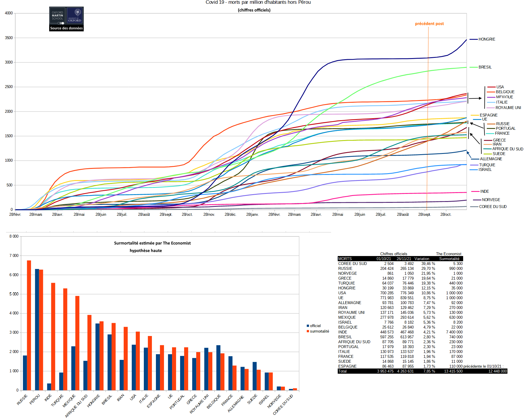Select the orange 'précédent post' marker label
The image size is (527, 420).
tap(429, 24)
